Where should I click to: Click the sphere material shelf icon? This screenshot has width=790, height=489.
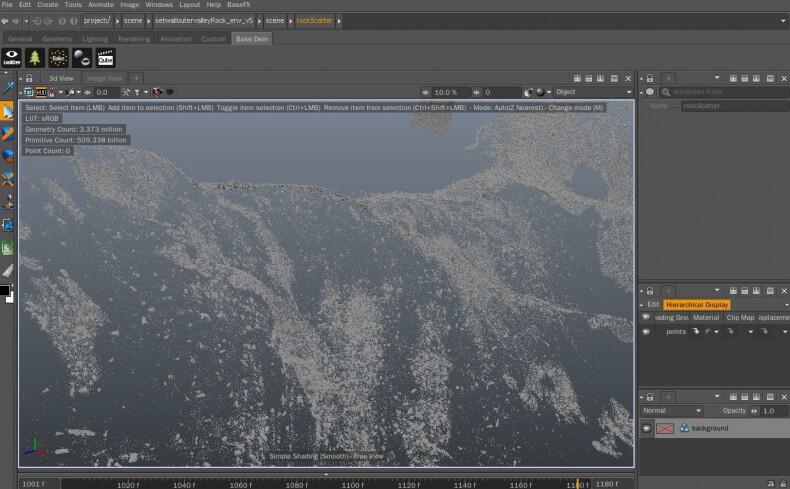click(x=82, y=58)
